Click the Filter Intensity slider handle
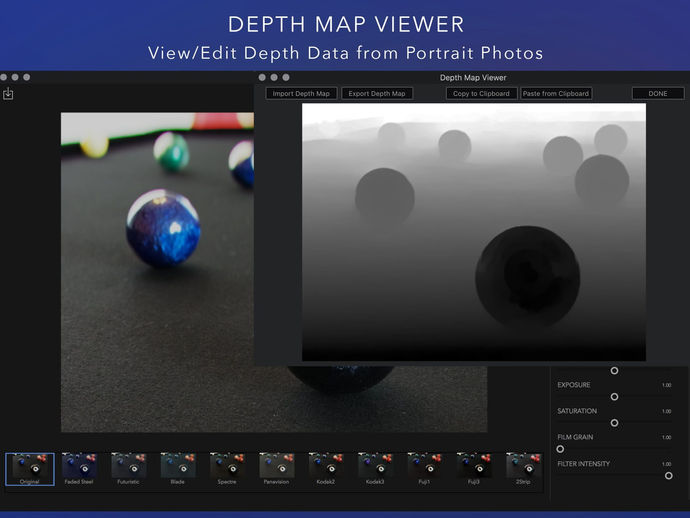Screen dimensions: 690x518 [668, 475]
